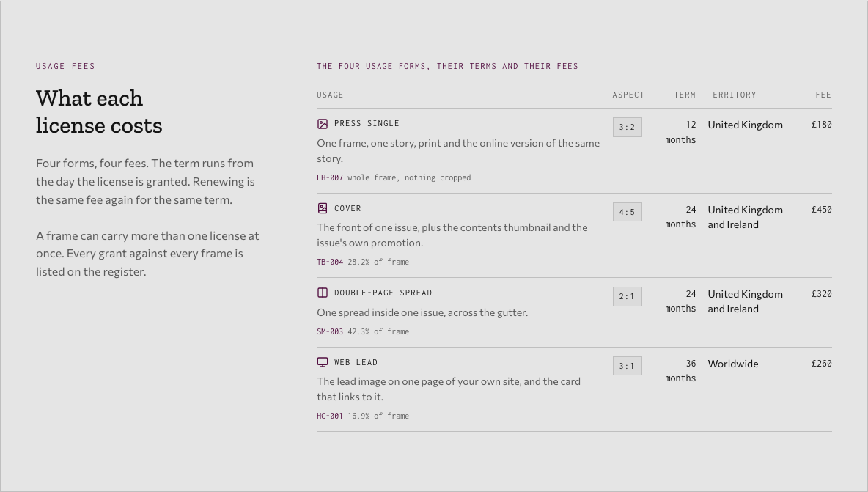Click the 'What each license costs' heading
This screenshot has height=492, width=868.
99,111
